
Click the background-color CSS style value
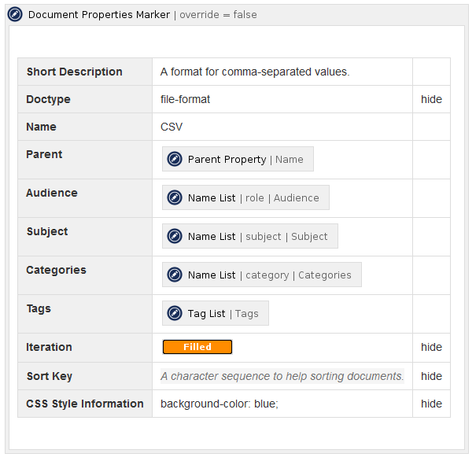click(x=220, y=404)
